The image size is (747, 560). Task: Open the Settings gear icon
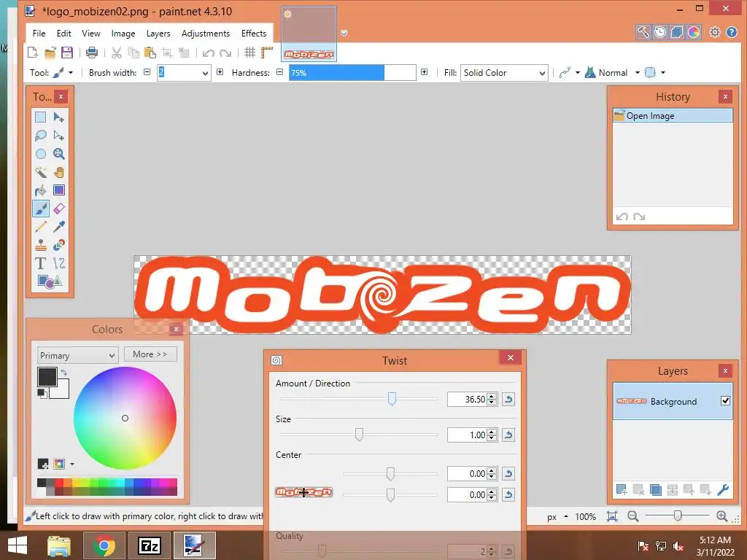click(715, 32)
